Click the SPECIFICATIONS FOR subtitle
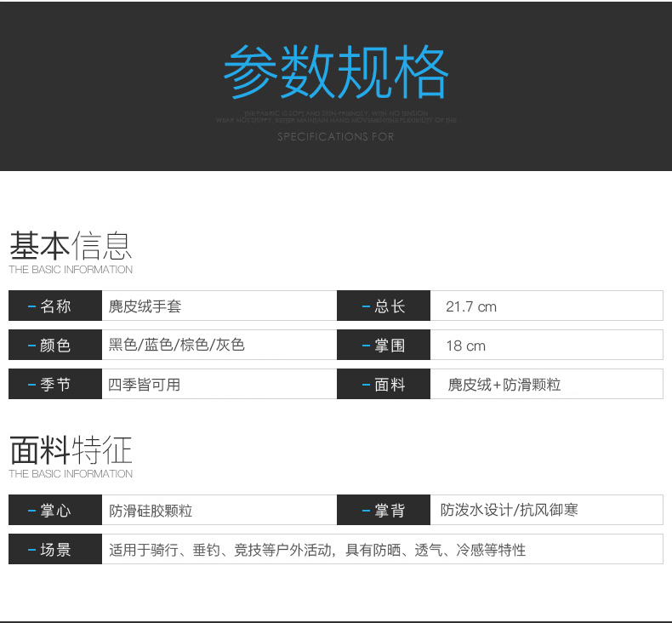 335,137
